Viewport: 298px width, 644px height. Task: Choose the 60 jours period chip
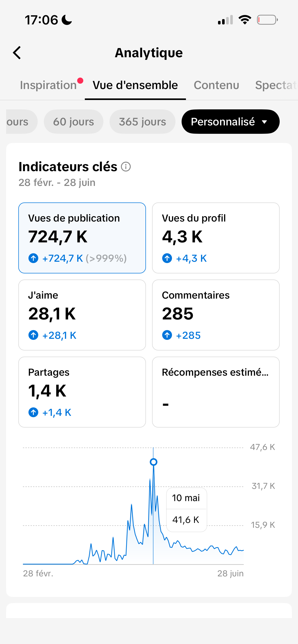74,122
